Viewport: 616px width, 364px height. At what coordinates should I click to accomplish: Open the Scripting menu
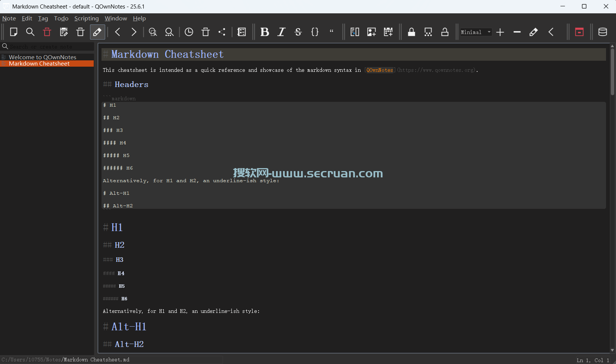click(86, 19)
